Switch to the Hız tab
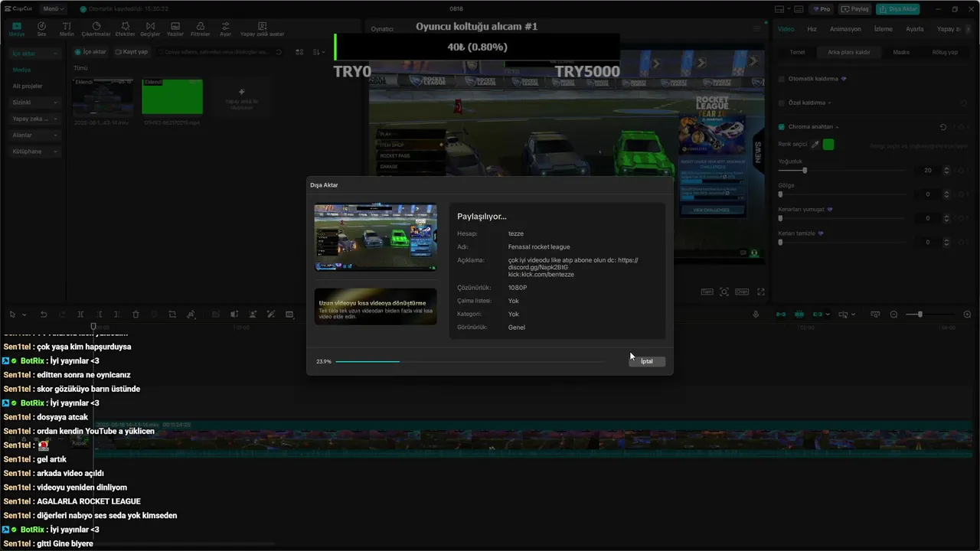980x551 pixels. click(x=812, y=29)
